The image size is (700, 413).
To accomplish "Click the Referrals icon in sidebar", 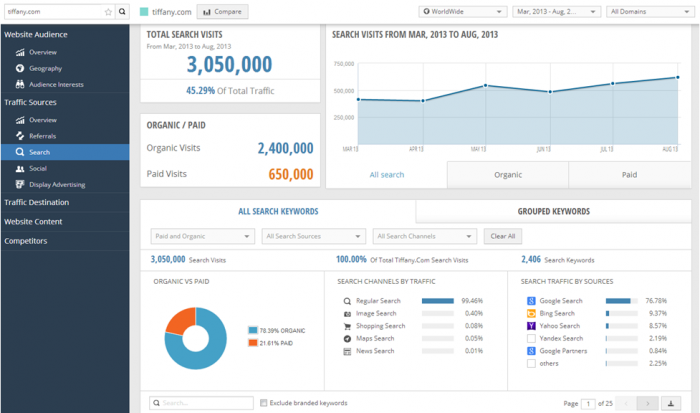I will pos(20,136).
